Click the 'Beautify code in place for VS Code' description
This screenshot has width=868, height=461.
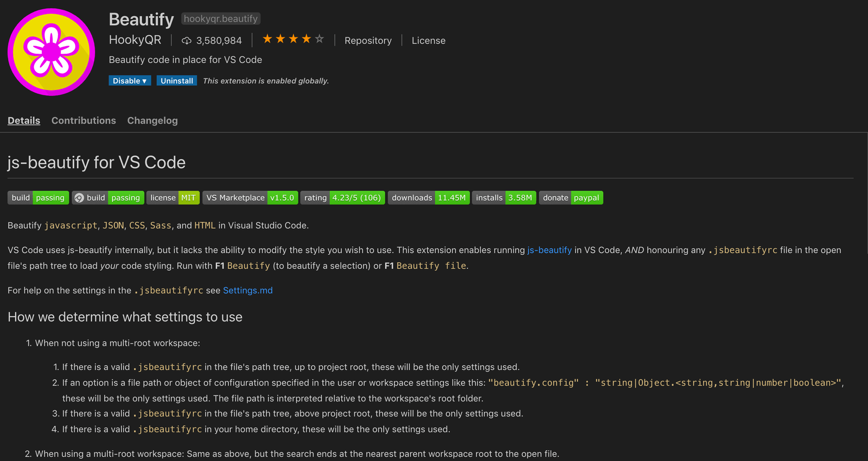coord(186,60)
